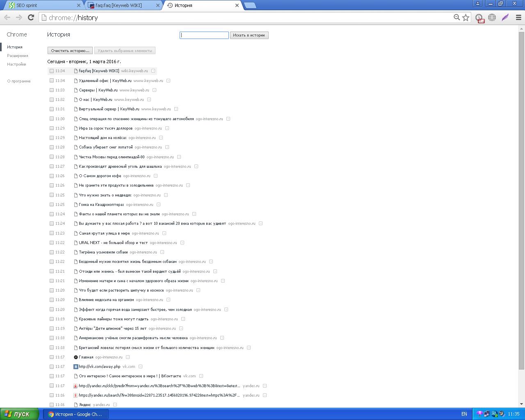Viewport: 525px width, 420px height.
Task: Open dropdown for 'Чистка Москвы перед олимпиадой-80'
Action: (x=179, y=157)
